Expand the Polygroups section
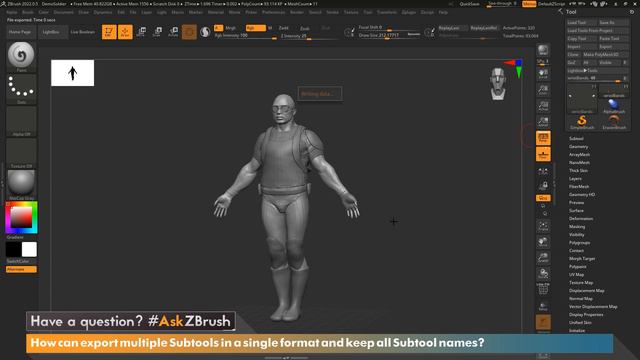Viewport: 640px width, 360px height. 579,243
